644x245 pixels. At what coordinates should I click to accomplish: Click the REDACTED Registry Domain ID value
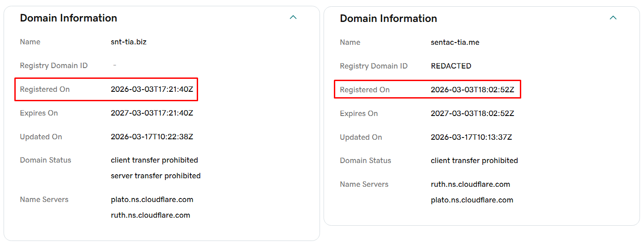coord(451,66)
